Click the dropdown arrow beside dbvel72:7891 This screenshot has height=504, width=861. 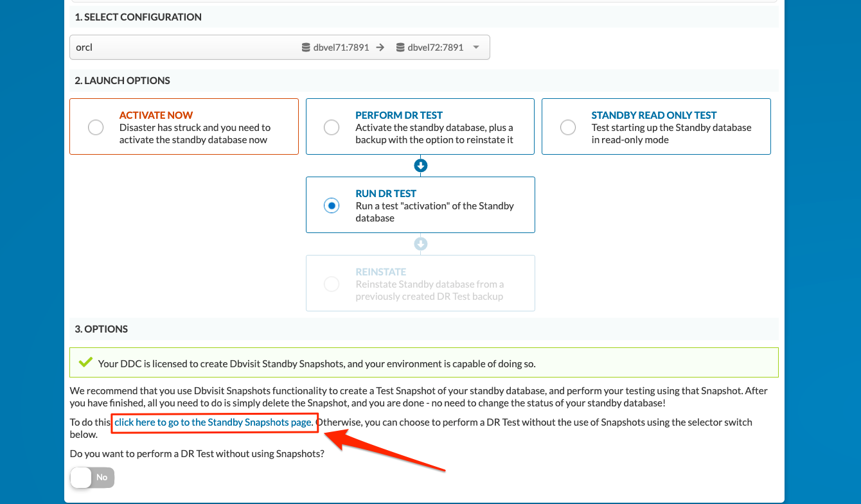[476, 48]
